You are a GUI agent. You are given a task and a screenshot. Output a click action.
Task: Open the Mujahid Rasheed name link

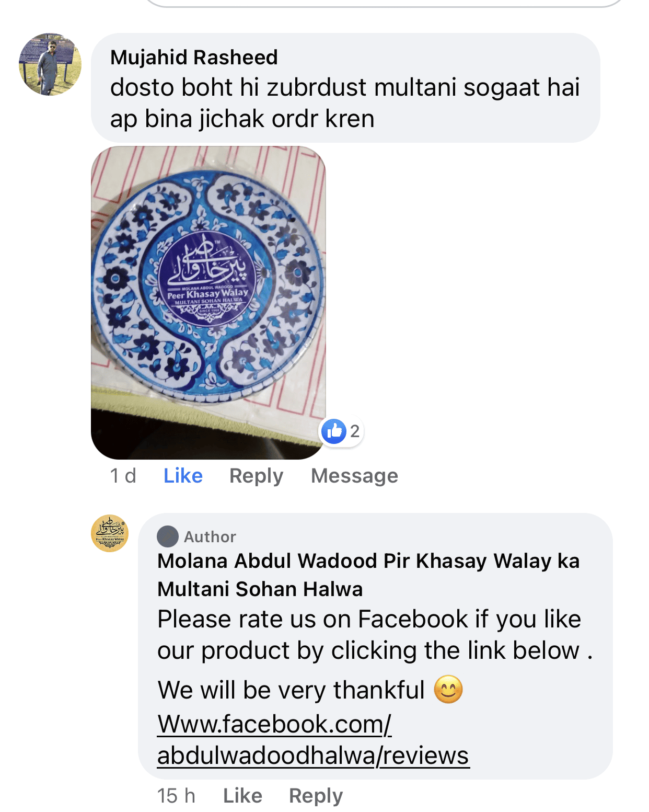(x=194, y=58)
